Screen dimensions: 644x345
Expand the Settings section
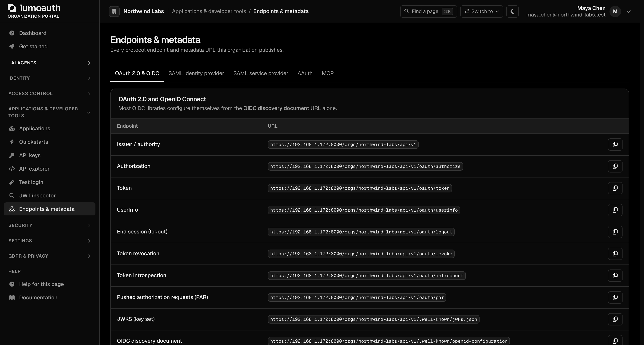point(49,241)
